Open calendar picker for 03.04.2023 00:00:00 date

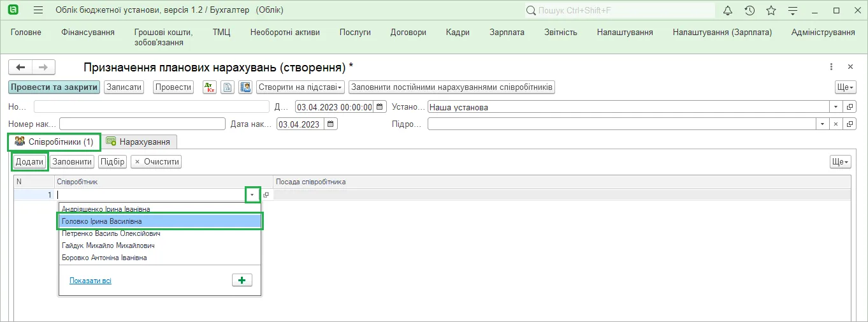[380, 107]
